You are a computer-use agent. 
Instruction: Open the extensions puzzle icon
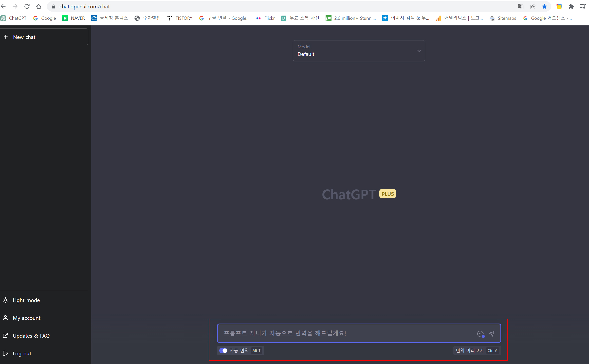pos(571,6)
